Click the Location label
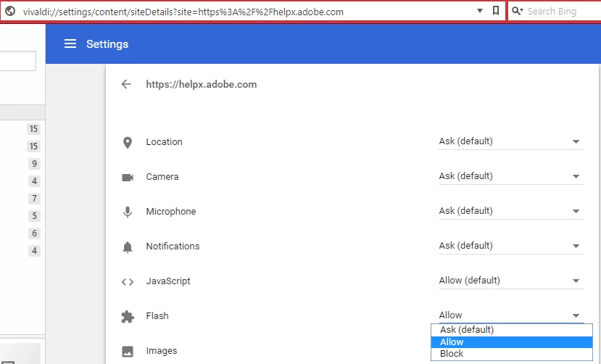This screenshot has height=364, width=601. pyautogui.click(x=164, y=142)
